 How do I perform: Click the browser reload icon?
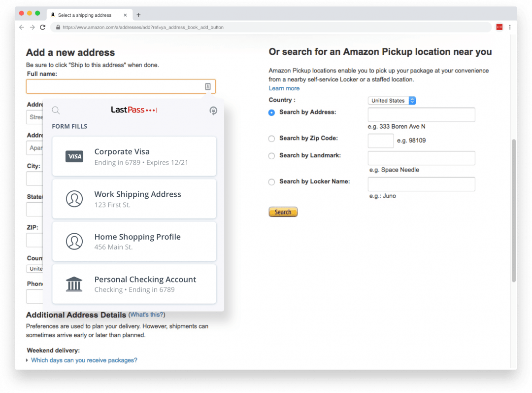pos(43,27)
